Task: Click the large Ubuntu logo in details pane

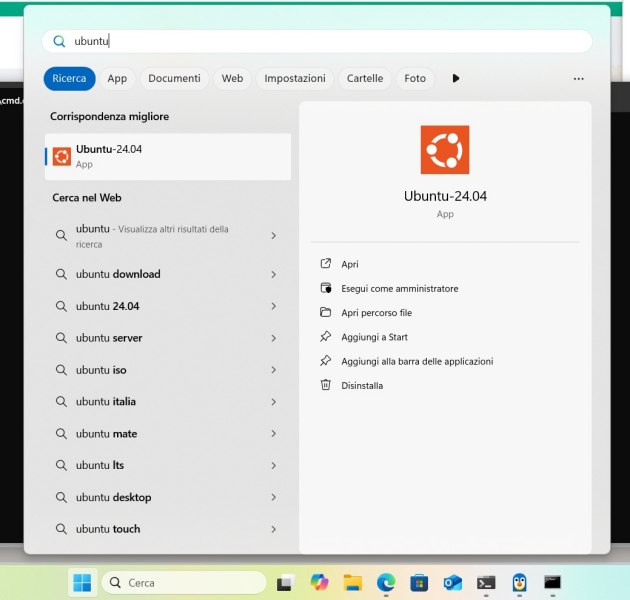Action: coord(445,149)
